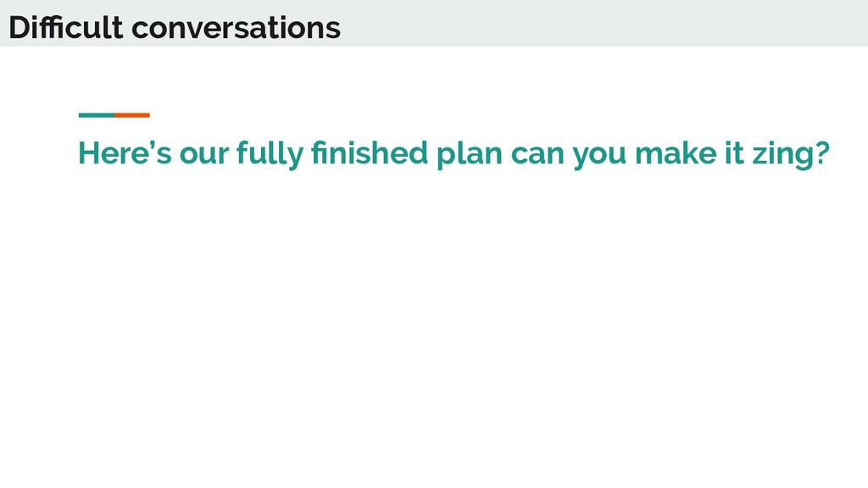The width and height of the screenshot is (868, 488).
Task: Click the empty white slide body area
Action: pyautogui.click(x=434, y=332)
